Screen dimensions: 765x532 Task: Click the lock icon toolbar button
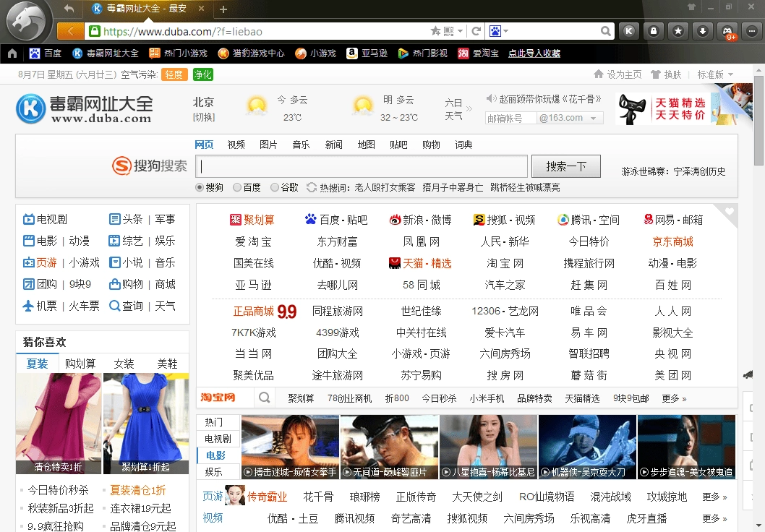coord(654,31)
